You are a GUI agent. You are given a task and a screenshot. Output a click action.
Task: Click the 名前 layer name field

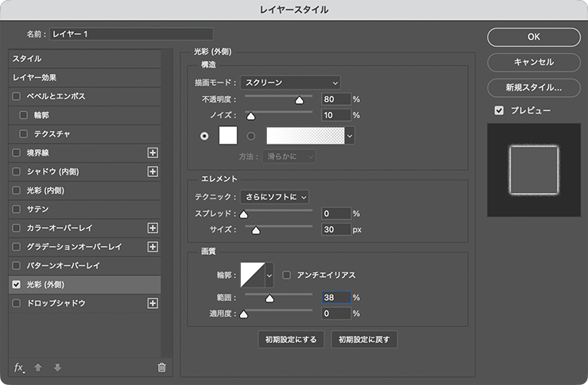131,34
